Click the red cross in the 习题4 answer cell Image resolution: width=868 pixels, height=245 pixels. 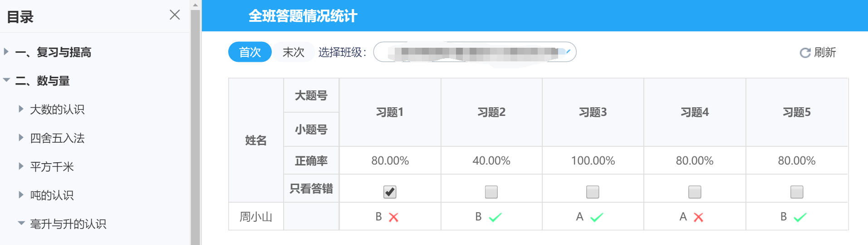tap(698, 217)
